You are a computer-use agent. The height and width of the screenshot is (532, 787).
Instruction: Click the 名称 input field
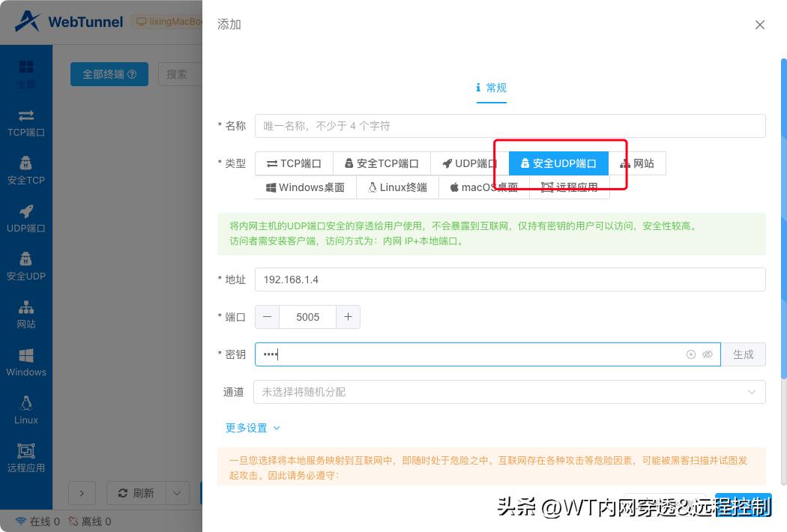[510, 125]
